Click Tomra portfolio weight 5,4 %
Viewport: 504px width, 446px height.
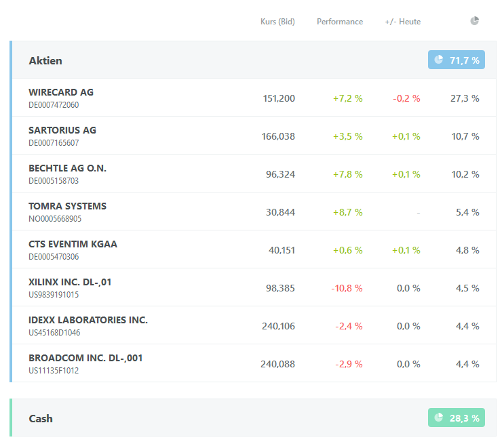pyautogui.click(x=467, y=212)
